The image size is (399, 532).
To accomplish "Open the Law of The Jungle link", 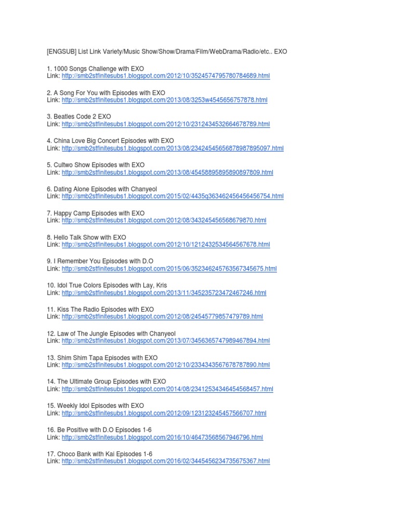I will [x=166, y=341].
